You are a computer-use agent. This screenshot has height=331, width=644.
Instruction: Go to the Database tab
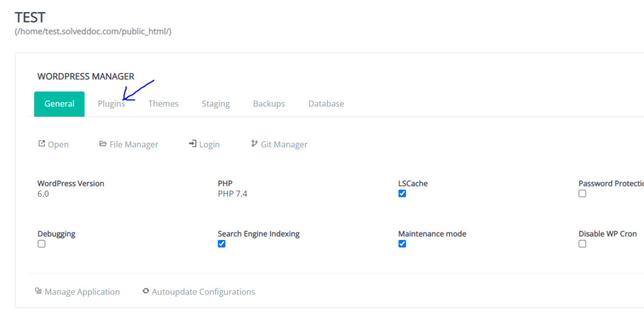tap(326, 103)
